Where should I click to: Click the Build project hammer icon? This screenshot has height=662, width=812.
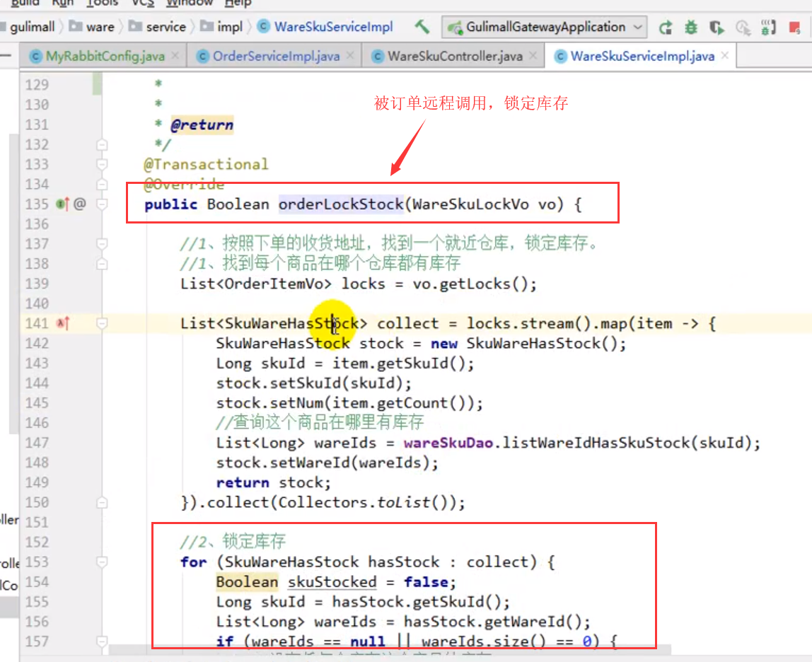(422, 27)
